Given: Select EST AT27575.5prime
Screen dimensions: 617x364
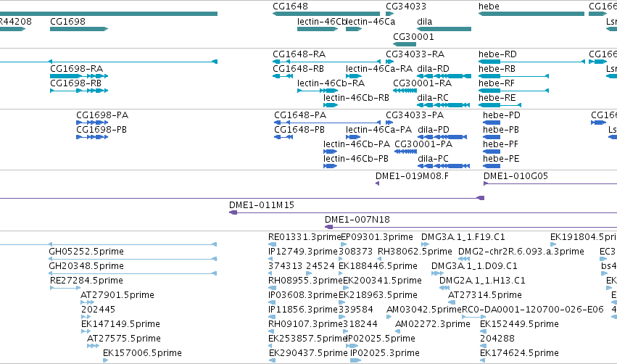Looking at the screenshot, I should point(123,339).
